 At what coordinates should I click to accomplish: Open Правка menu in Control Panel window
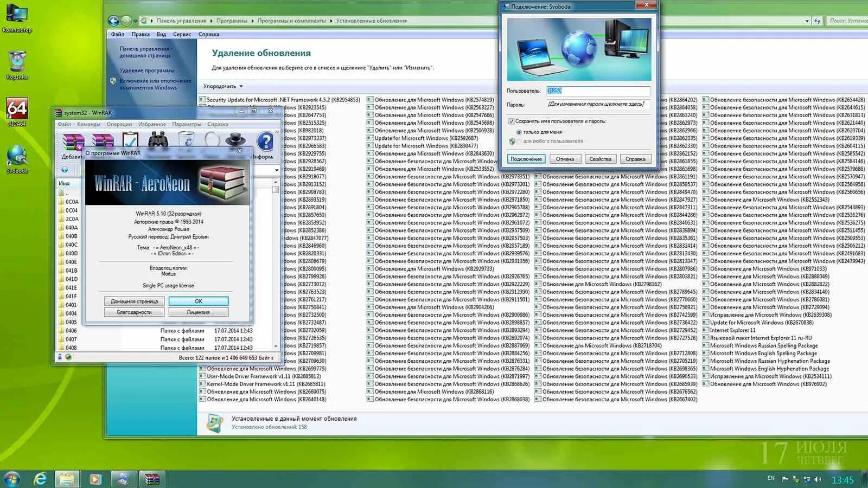pos(141,34)
